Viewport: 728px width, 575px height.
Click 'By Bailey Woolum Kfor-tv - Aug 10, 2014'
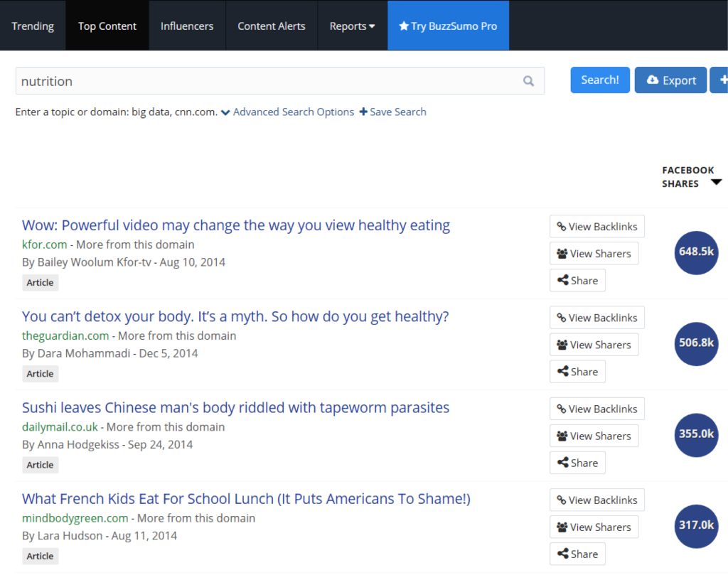tap(124, 263)
